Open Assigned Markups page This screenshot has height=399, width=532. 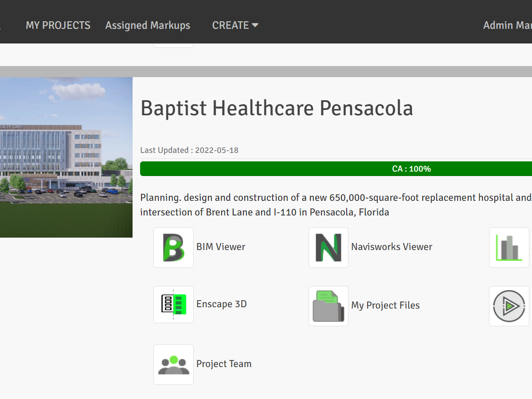point(148,25)
